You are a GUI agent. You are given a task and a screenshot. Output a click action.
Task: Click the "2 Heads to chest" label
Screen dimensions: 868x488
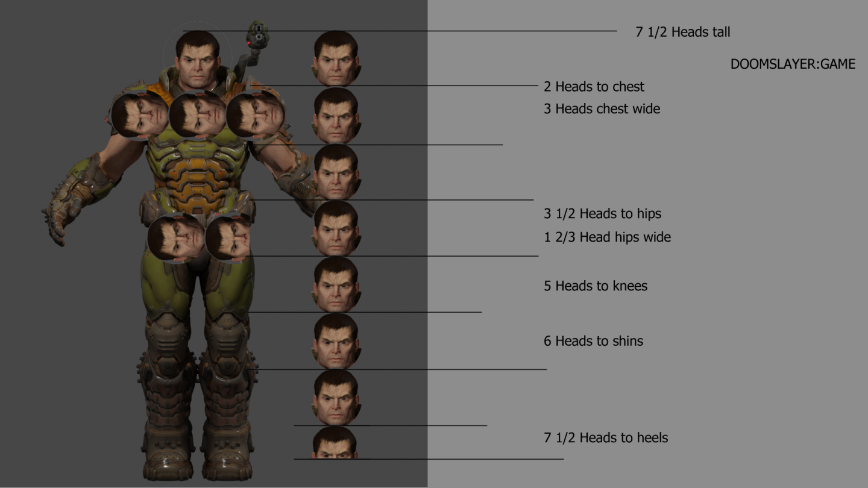pos(594,87)
